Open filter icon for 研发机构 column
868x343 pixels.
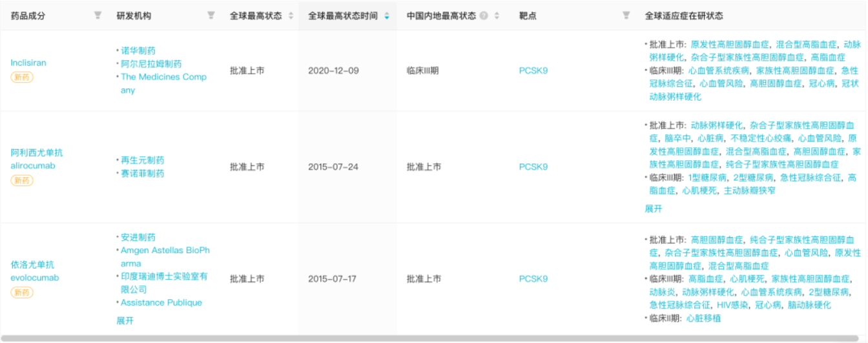click(x=211, y=16)
